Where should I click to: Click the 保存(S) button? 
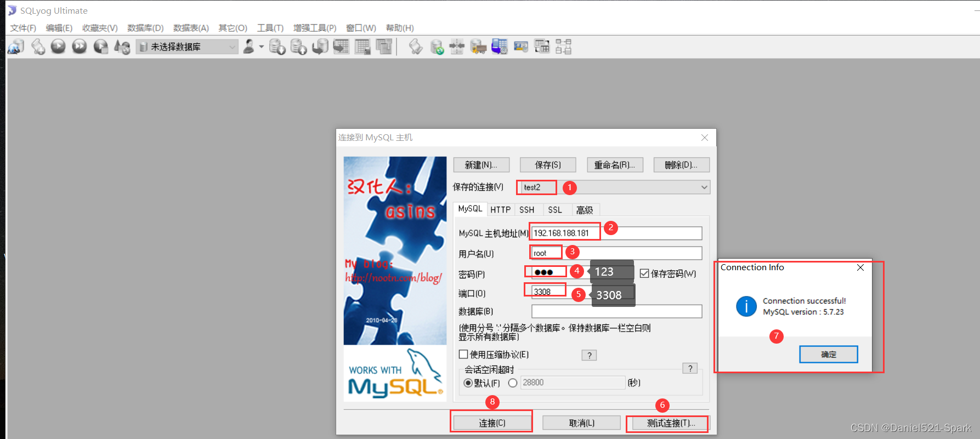548,165
